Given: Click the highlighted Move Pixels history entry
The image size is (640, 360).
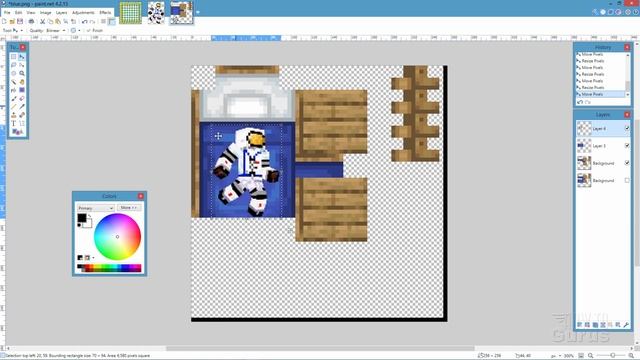Looking at the screenshot, I should pos(600,94).
